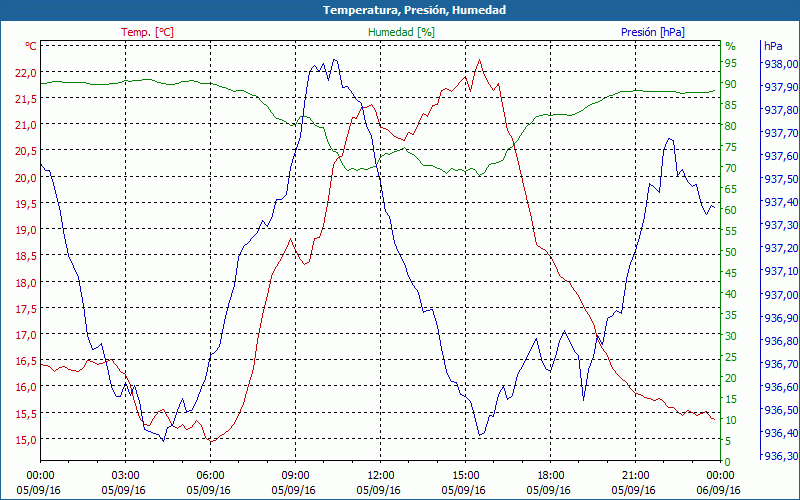This screenshot has width=800, height=500.
Task: Click the 12:00 time axis label
Action: [x=381, y=476]
